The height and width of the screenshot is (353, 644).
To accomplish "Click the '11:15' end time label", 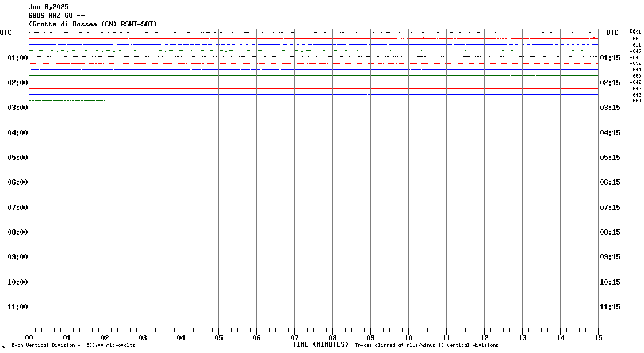I will click(610, 306).
